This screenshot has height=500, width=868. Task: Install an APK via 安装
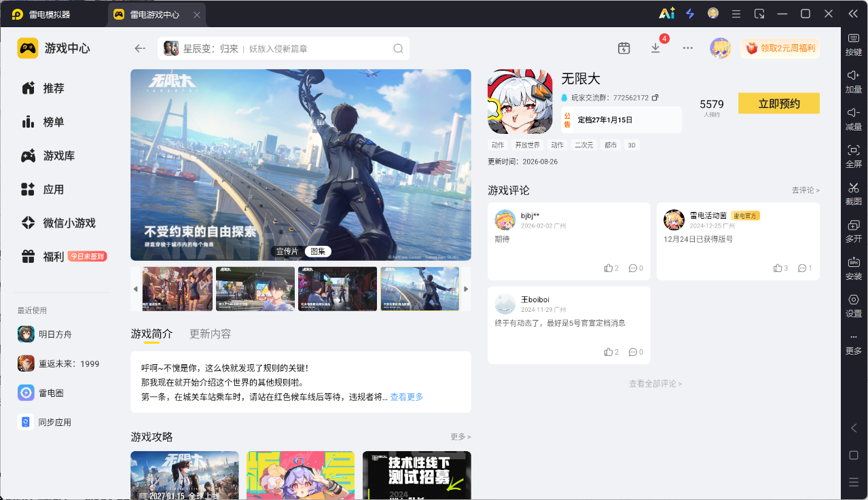coord(854,268)
